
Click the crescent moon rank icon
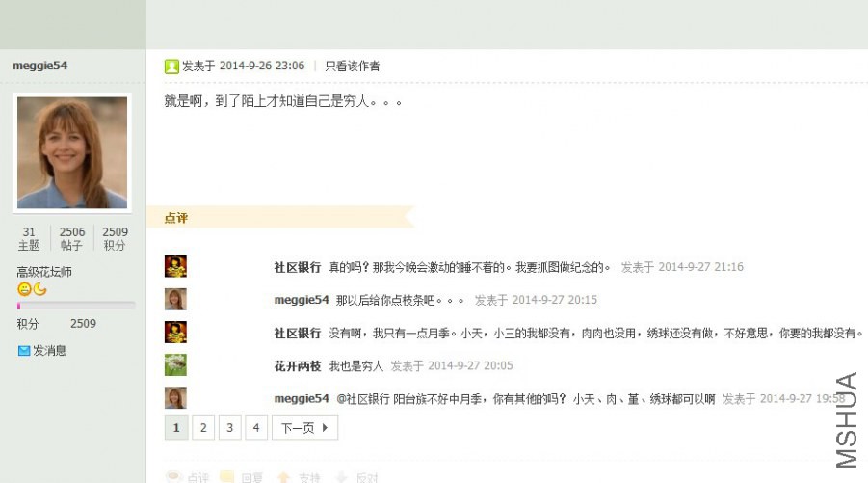pos(39,289)
